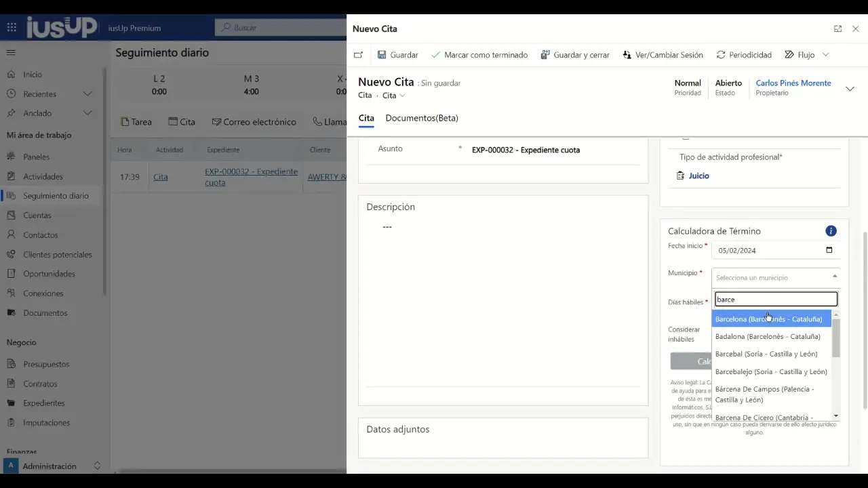
Task: Open Expedientes in the sidebar
Action: pos(44,403)
